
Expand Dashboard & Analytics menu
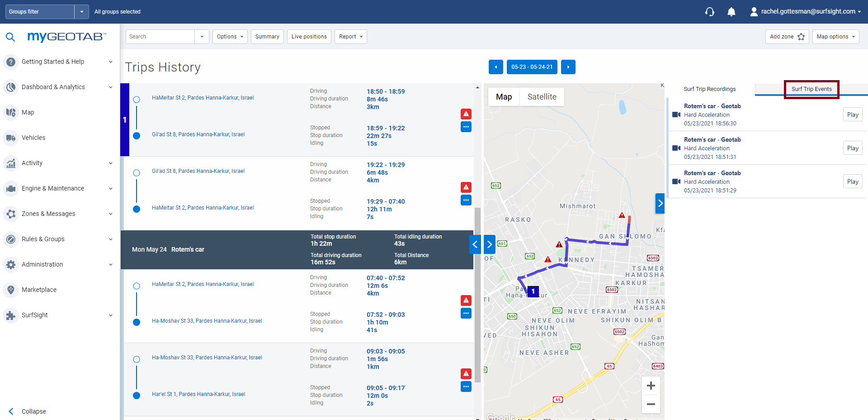click(111, 87)
